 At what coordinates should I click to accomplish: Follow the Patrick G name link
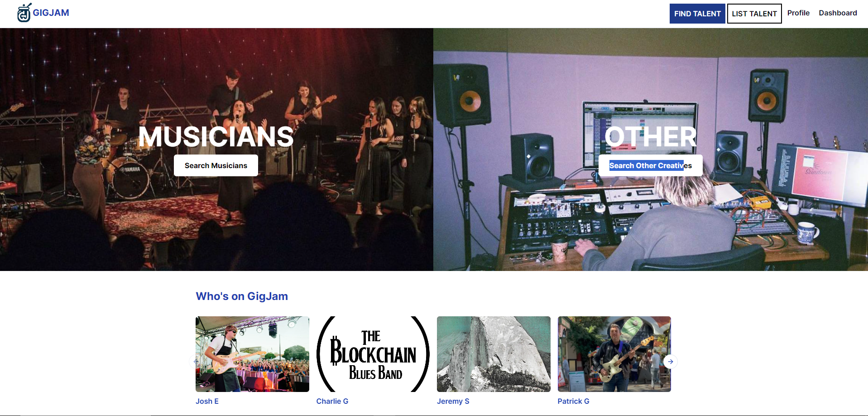tap(573, 401)
